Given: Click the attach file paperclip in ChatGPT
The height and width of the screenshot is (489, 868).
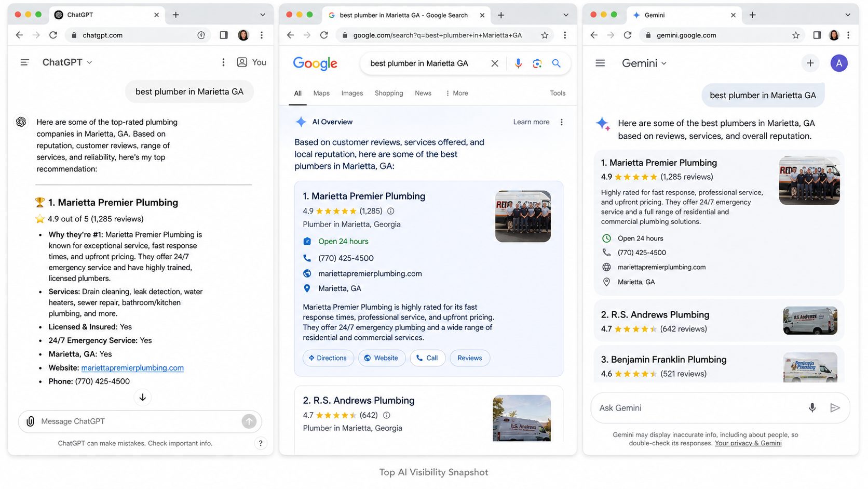Looking at the screenshot, I should click(31, 421).
